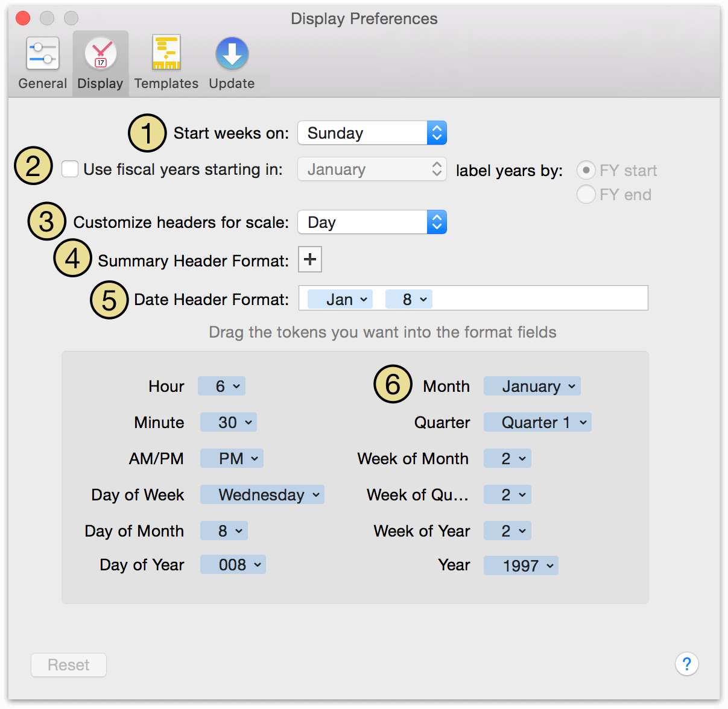Close the Display Preferences window
Image resolution: width=728 pixels, height=709 pixels.
coord(23,18)
